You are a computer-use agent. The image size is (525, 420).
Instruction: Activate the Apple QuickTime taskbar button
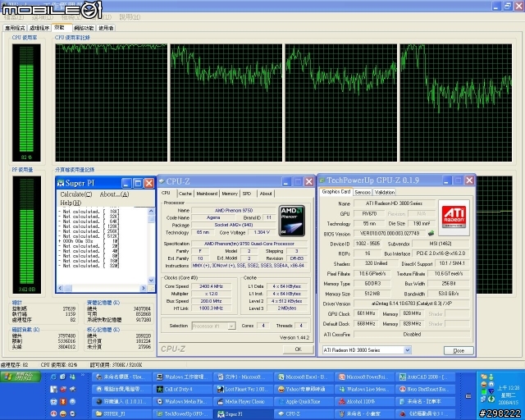click(x=304, y=402)
